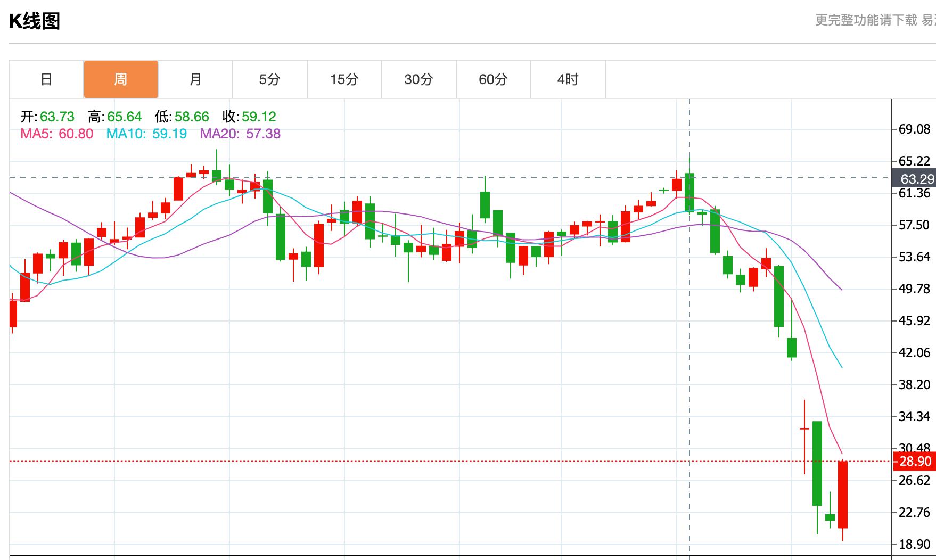Click the 34.34 price axis label
Viewport: 936px width, 560px height.
point(914,417)
